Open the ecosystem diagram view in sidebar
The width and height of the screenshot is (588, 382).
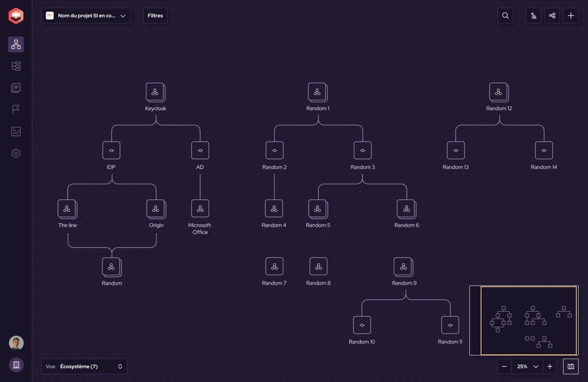[16, 44]
